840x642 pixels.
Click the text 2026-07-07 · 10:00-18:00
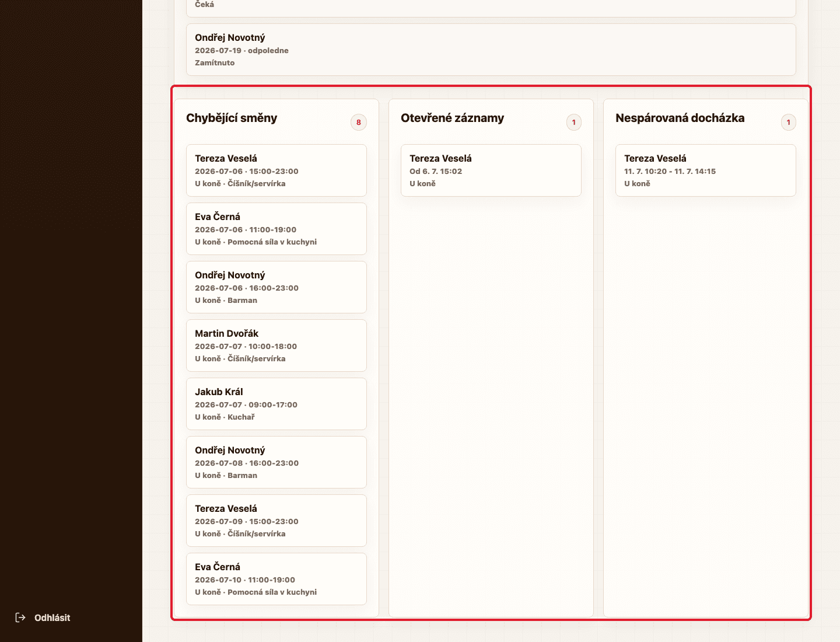[246, 346]
